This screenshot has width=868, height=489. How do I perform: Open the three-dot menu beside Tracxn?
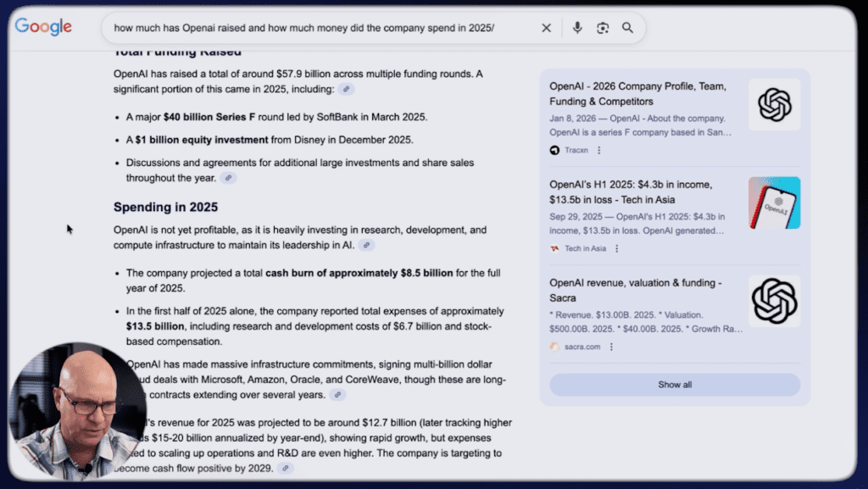[x=598, y=150]
